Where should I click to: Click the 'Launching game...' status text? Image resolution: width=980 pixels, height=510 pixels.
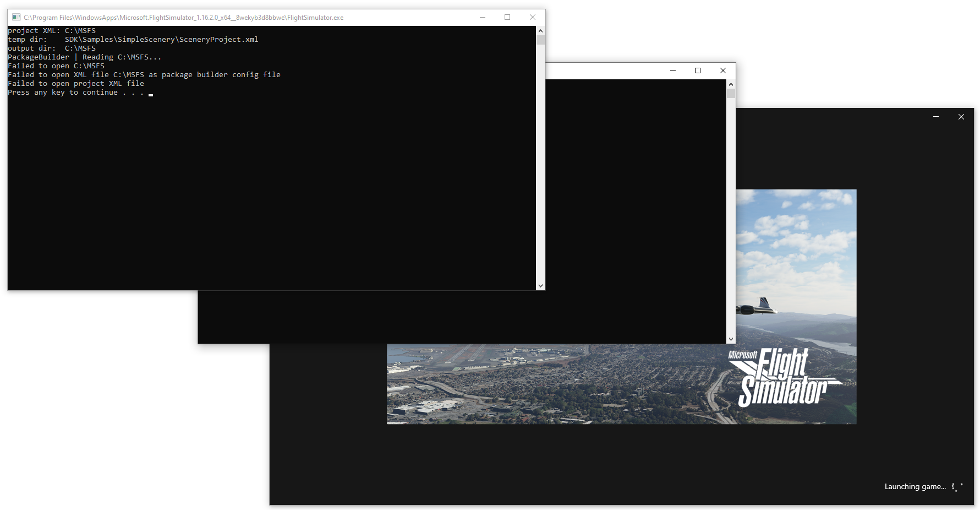[x=915, y=487]
